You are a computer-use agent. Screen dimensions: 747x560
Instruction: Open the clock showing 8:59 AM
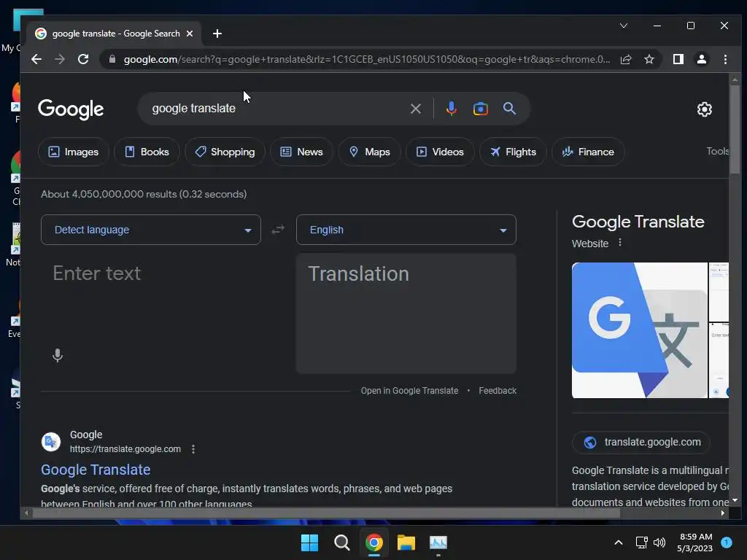(695, 542)
